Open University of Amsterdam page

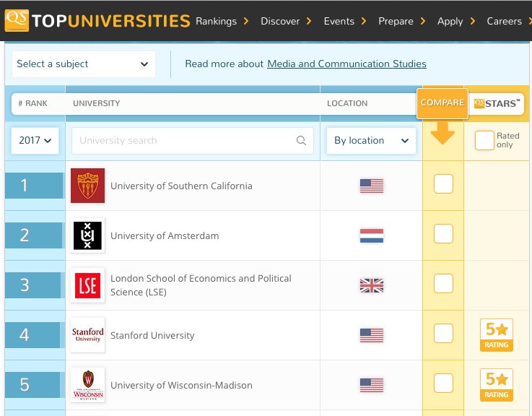(165, 235)
